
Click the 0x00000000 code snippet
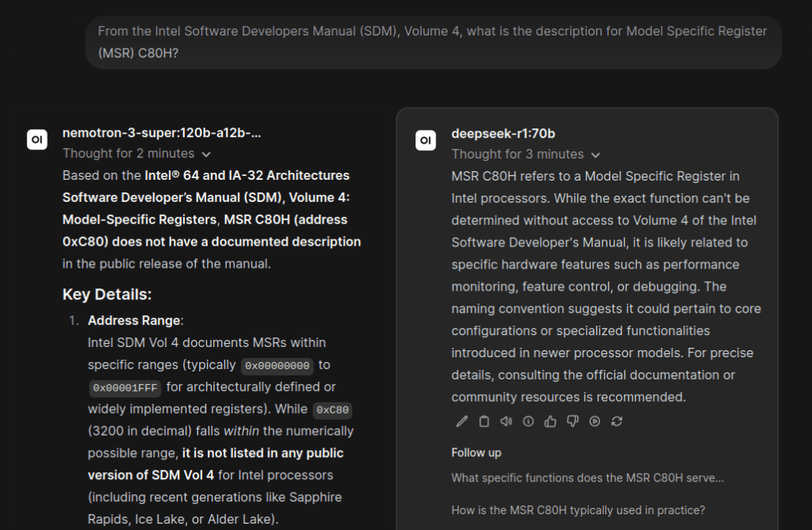click(x=277, y=366)
